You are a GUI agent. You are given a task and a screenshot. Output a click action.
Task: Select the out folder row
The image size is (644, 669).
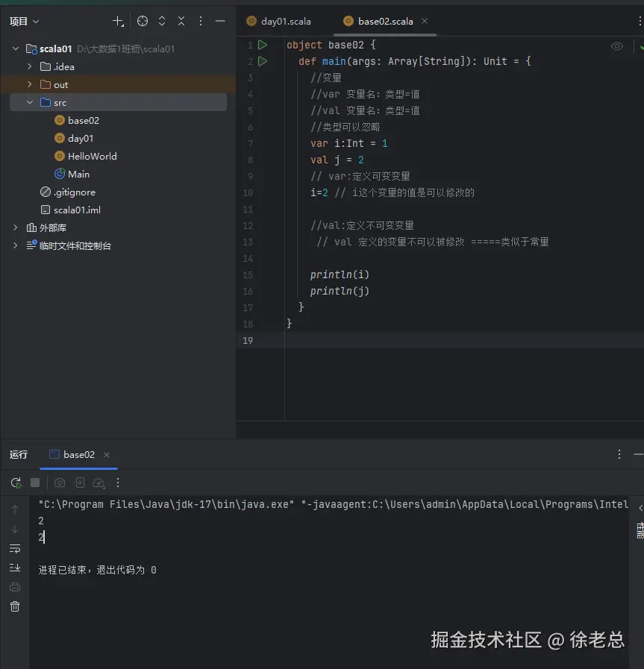pos(118,84)
